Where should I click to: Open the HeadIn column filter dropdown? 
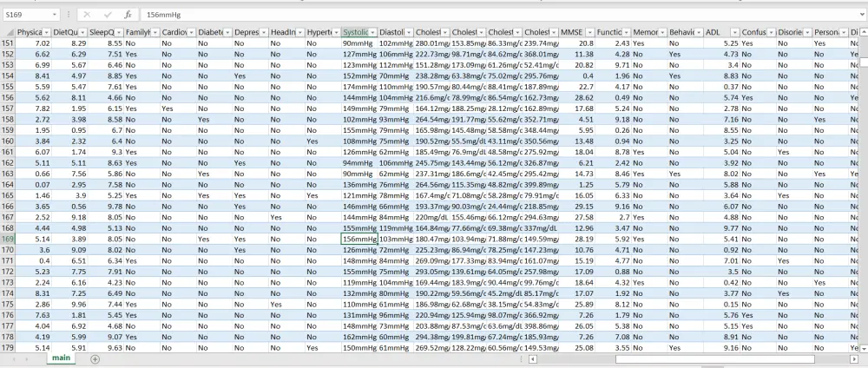click(300, 32)
